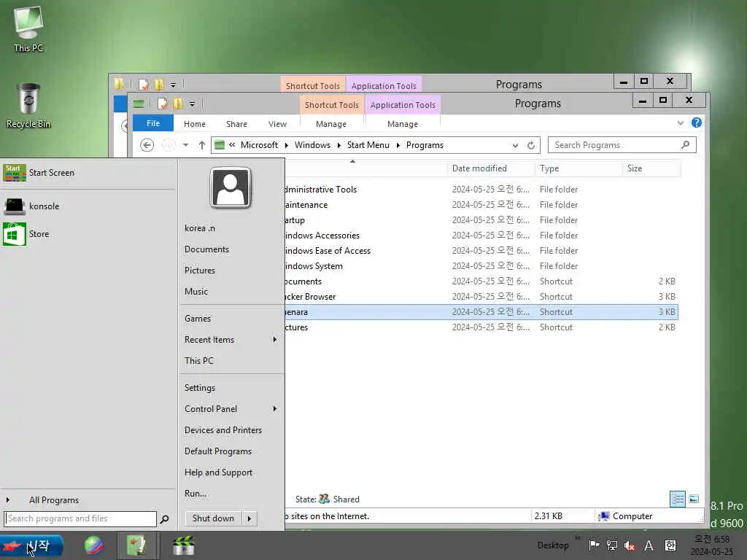
Task: Open the Home ribbon tab
Action: tap(195, 124)
